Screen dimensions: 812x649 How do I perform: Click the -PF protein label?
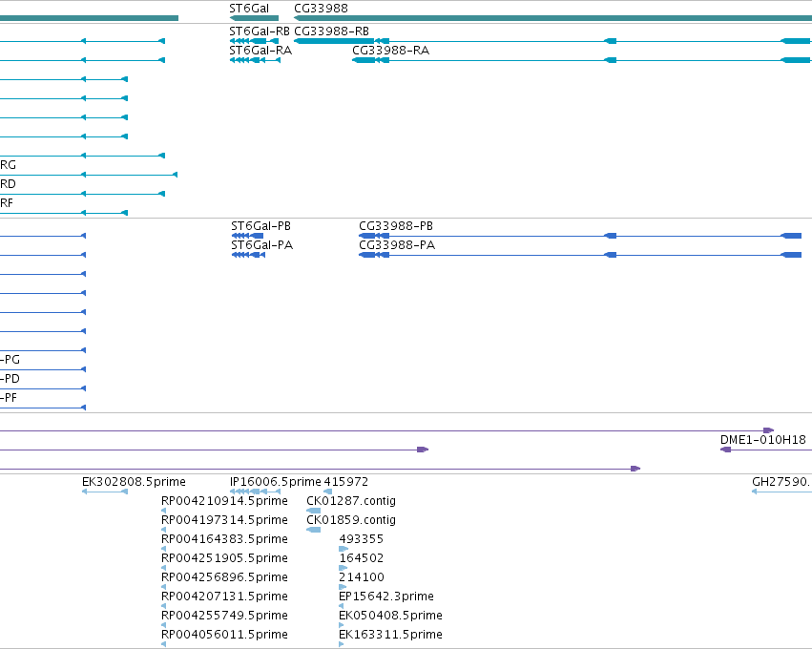pos(9,398)
